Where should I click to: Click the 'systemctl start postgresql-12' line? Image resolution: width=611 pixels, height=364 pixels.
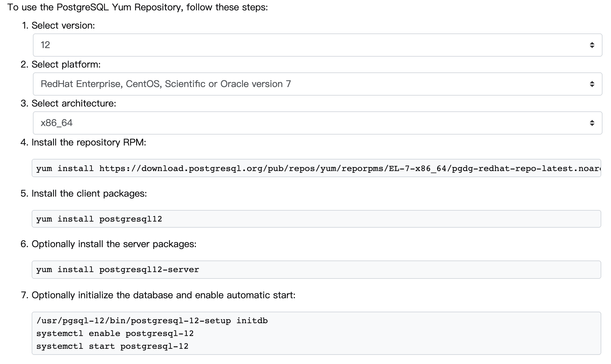(112, 346)
